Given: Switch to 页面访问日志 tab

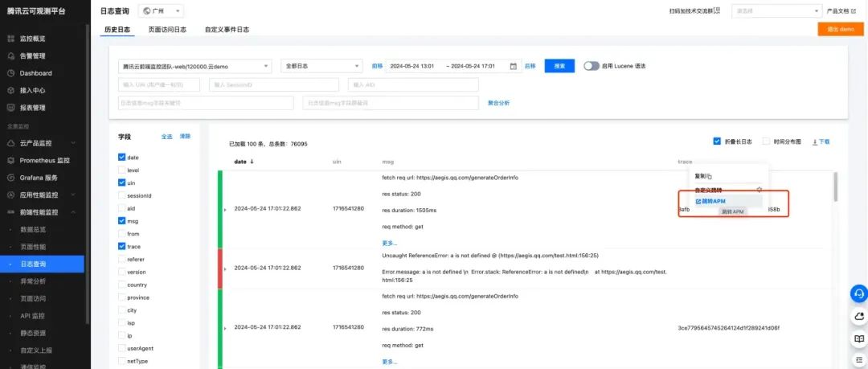Looking at the screenshot, I should [x=167, y=30].
